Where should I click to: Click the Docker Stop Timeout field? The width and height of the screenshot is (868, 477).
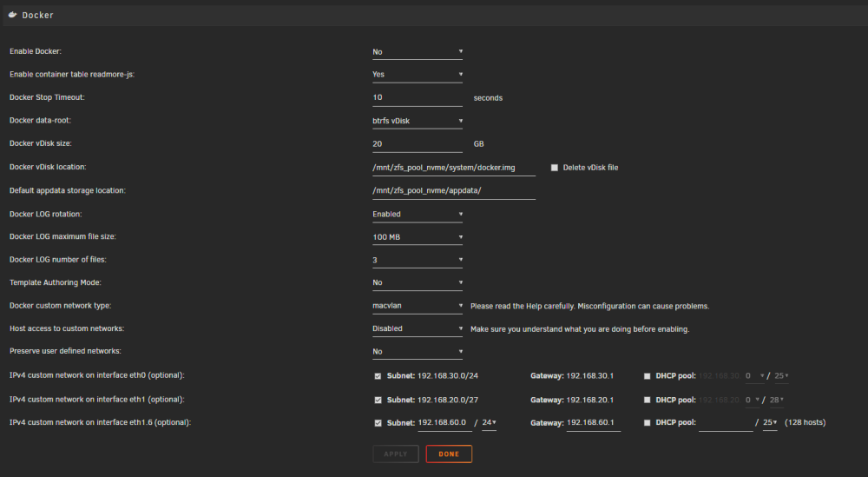[x=418, y=97]
